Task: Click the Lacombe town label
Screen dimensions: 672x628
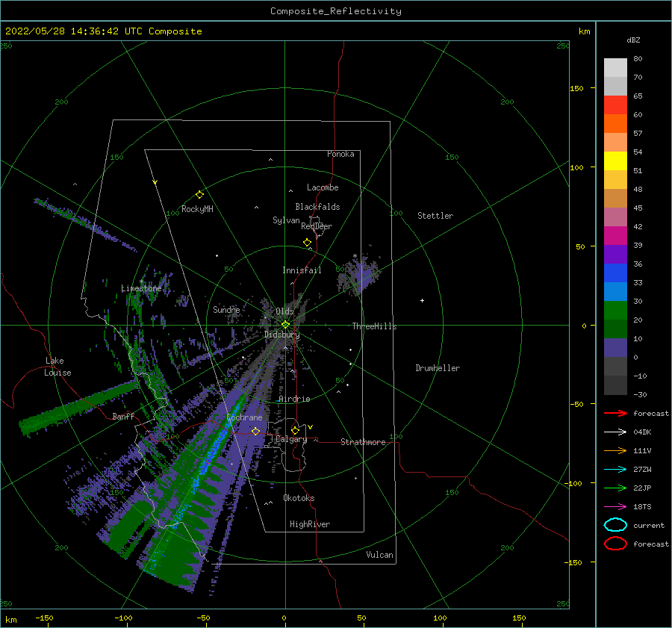Action: (x=323, y=187)
